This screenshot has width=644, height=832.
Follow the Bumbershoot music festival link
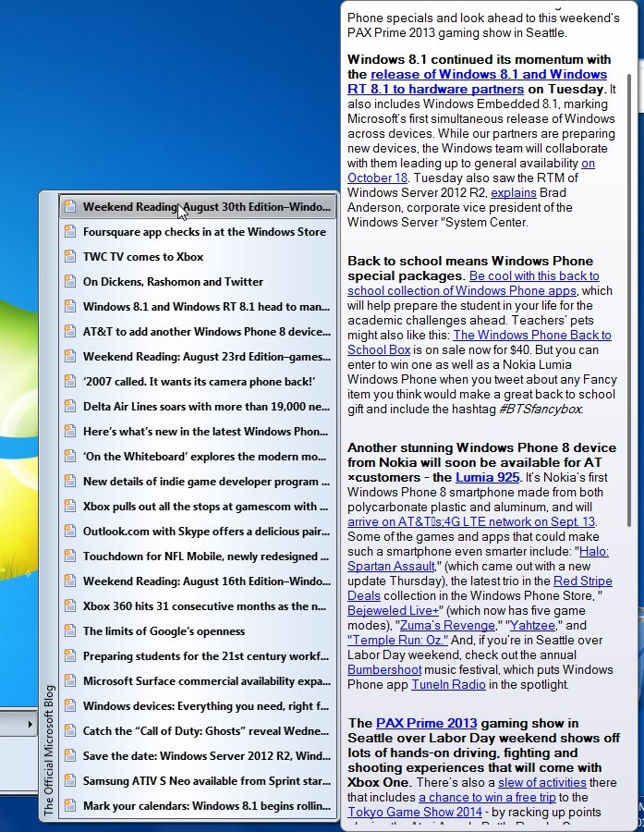click(384, 670)
